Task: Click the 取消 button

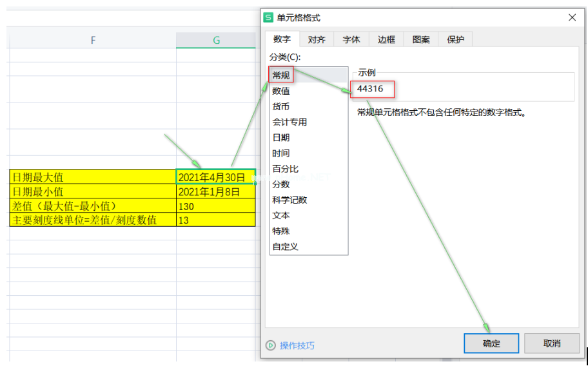Action: point(552,343)
